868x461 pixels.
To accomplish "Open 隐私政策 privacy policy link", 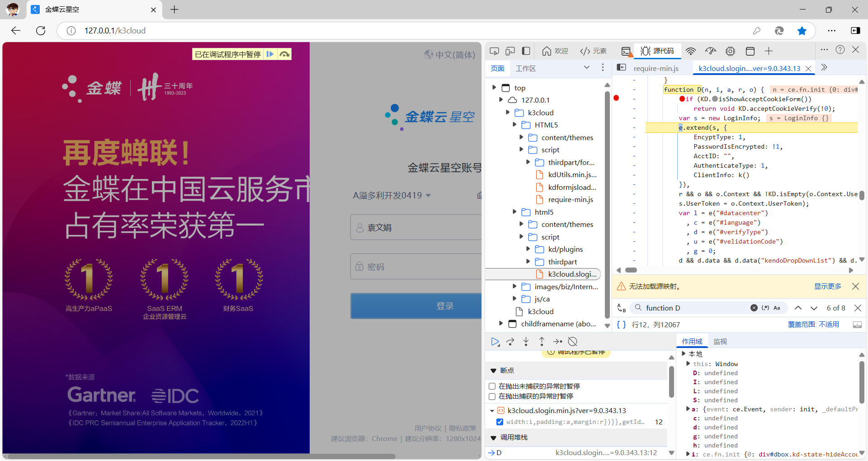I will coord(462,428).
